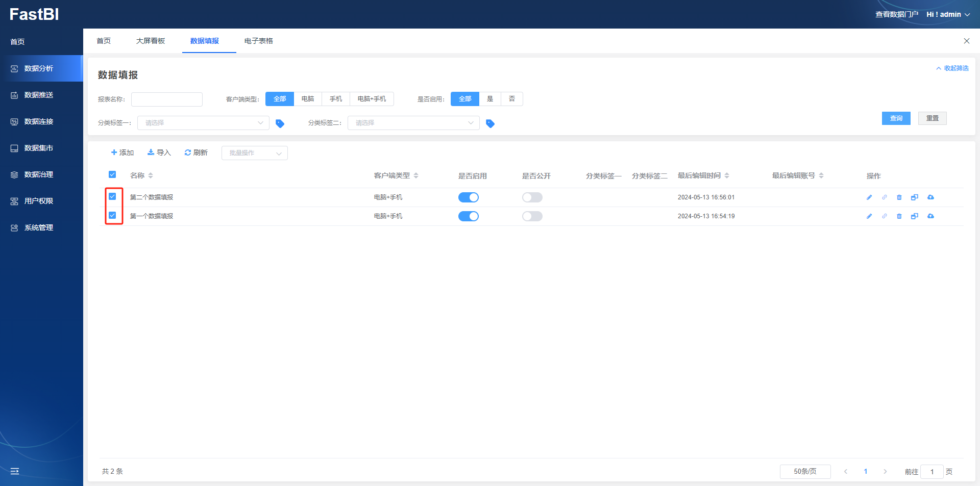Click the tag icon beside 分类标签一
The image size is (980, 486).
(x=280, y=123)
